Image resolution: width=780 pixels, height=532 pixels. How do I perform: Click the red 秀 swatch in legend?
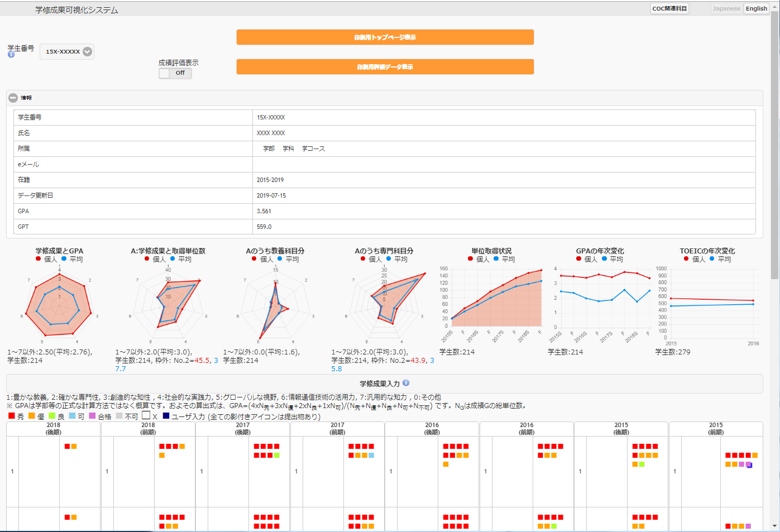click(x=12, y=416)
